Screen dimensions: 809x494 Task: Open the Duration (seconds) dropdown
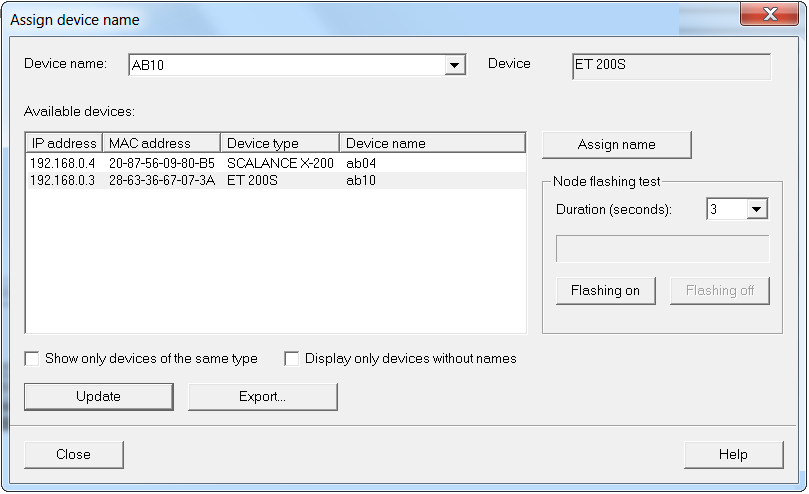click(756, 209)
